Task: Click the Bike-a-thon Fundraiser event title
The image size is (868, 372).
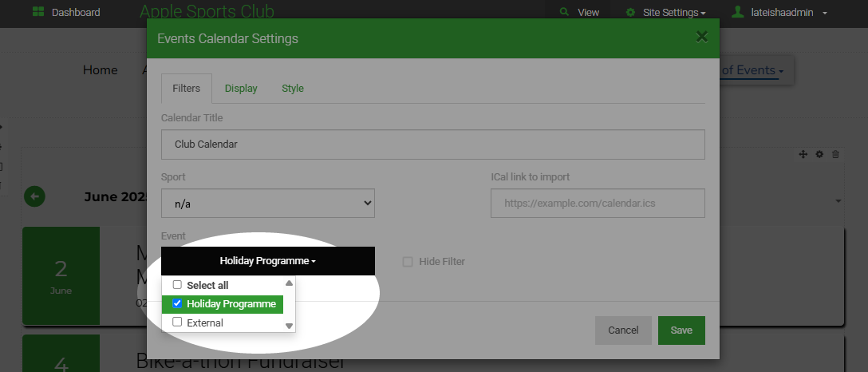Action: tap(240, 362)
